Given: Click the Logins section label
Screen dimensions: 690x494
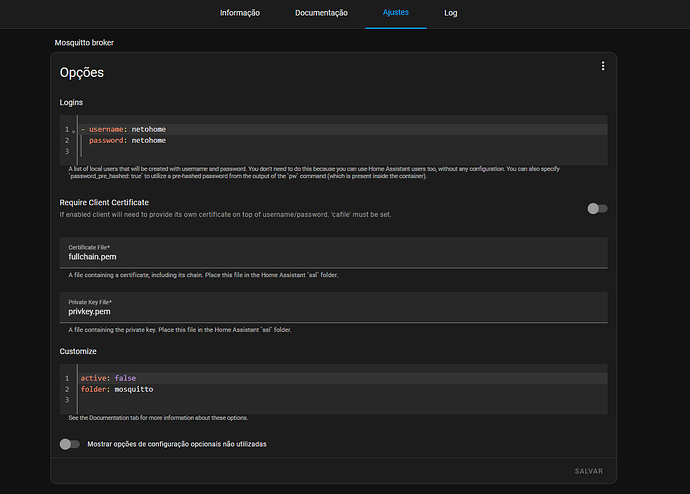Looking at the screenshot, I should 71,102.
